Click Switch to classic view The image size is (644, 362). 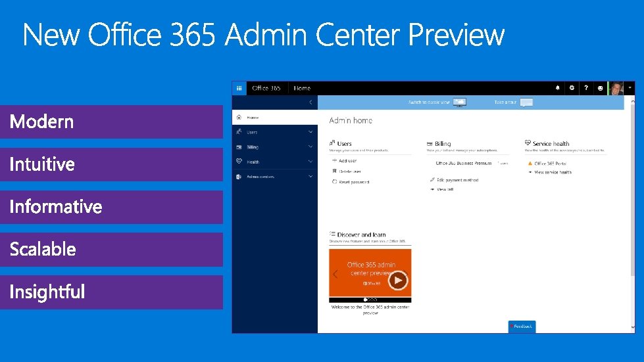tap(429, 102)
